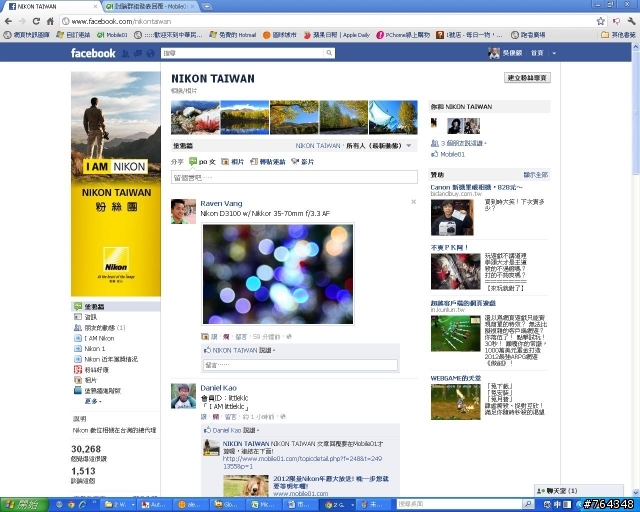Select the photo share option
This screenshot has height=512, width=640.
point(232,162)
